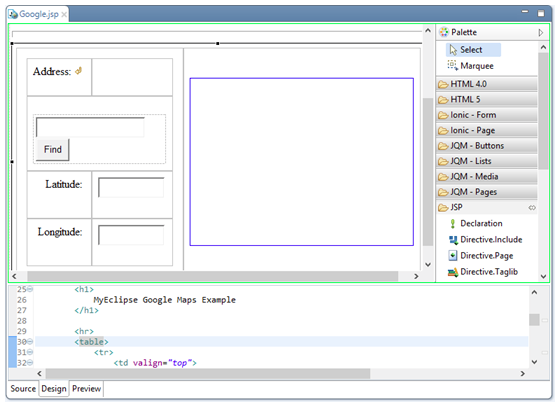557x403 pixels.
Task: Expand the Ionic - Form drawer
Action: point(487,115)
